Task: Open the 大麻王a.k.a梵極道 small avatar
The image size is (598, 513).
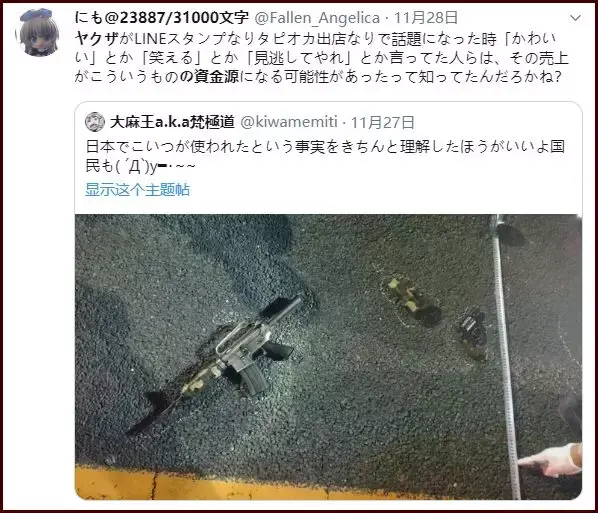Action: pos(95,122)
